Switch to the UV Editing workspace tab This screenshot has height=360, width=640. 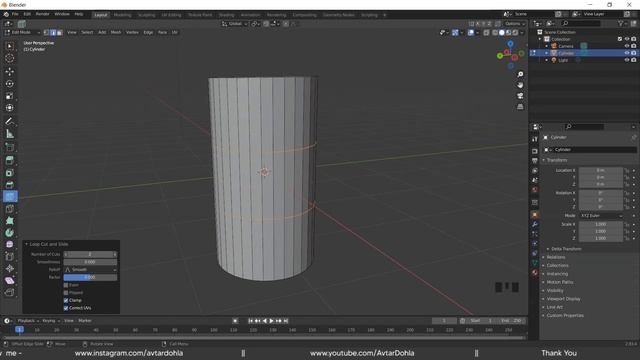tap(171, 15)
